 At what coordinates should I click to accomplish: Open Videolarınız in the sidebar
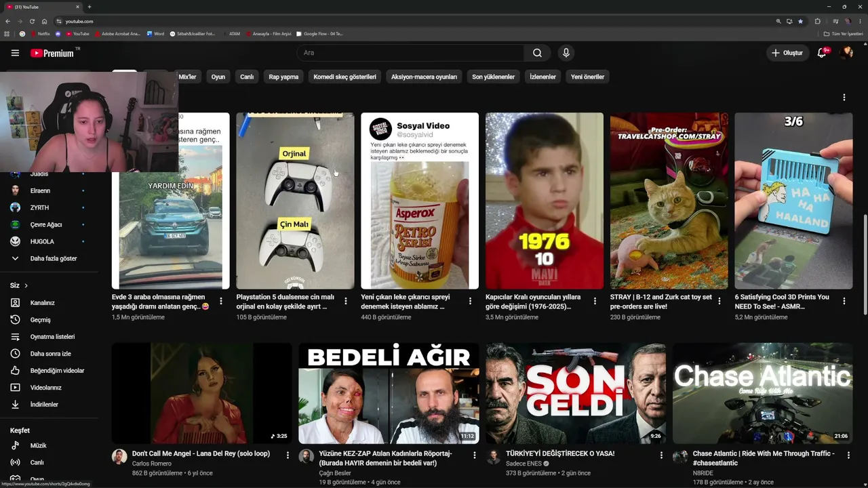click(46, 388)
